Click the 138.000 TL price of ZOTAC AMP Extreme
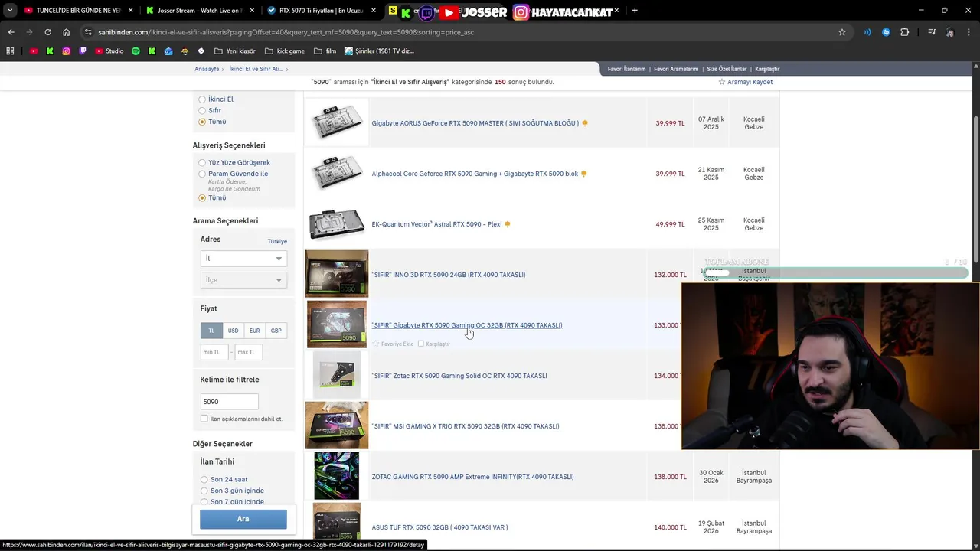The width and height of the screenshot is (980, 551). point(670,477)
